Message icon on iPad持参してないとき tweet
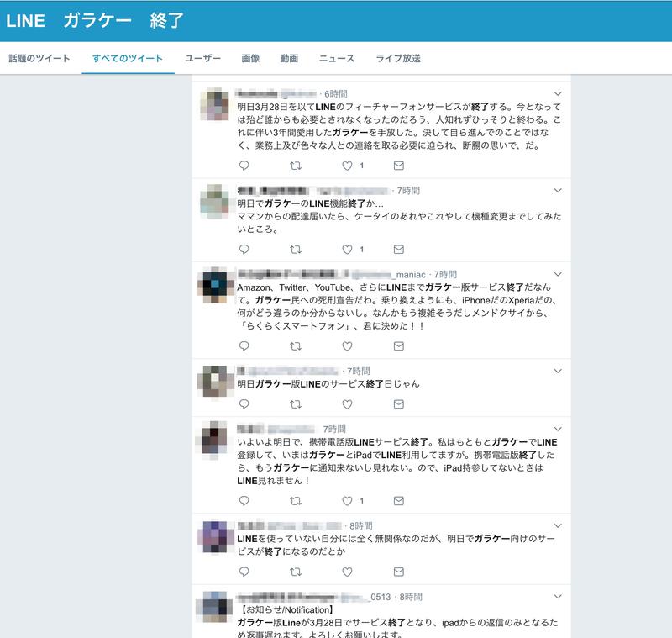Image resolution: width=672 pixels, height=638 pixels. click(398, 500)
